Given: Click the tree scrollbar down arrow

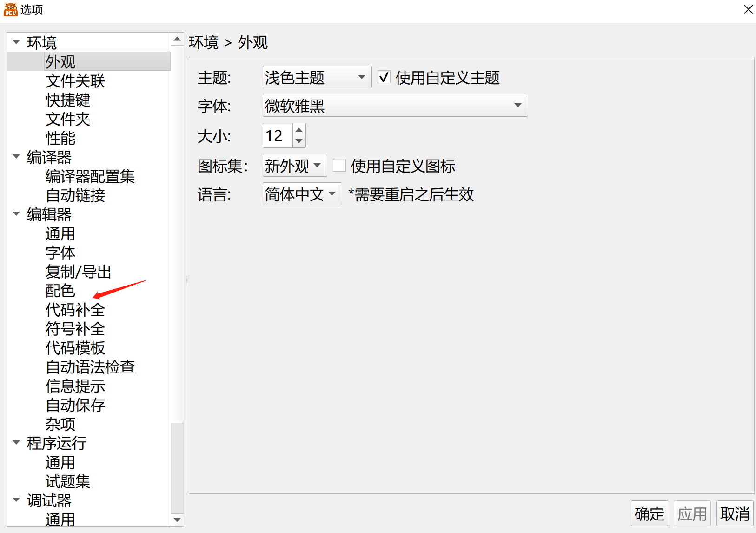Looking at the screenshot, I should point(177,520).
